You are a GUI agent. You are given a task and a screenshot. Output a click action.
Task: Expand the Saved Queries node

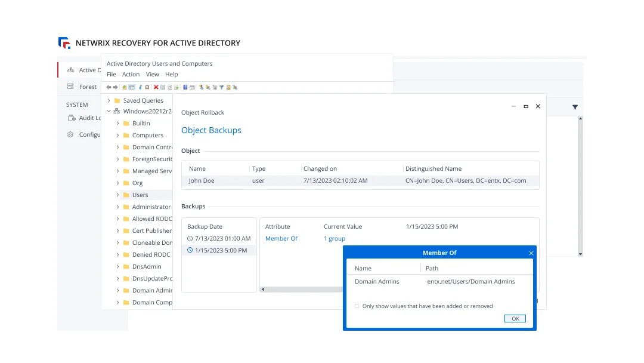(x=109, y=100)
